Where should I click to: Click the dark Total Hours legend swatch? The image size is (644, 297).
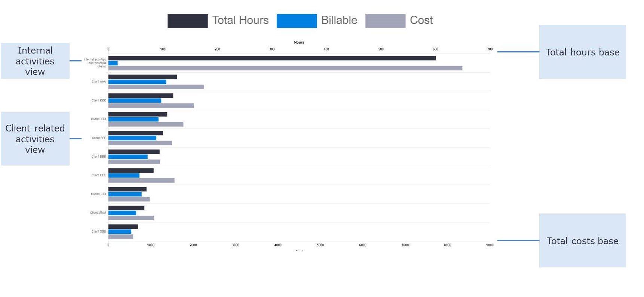(x=187, y=21)
